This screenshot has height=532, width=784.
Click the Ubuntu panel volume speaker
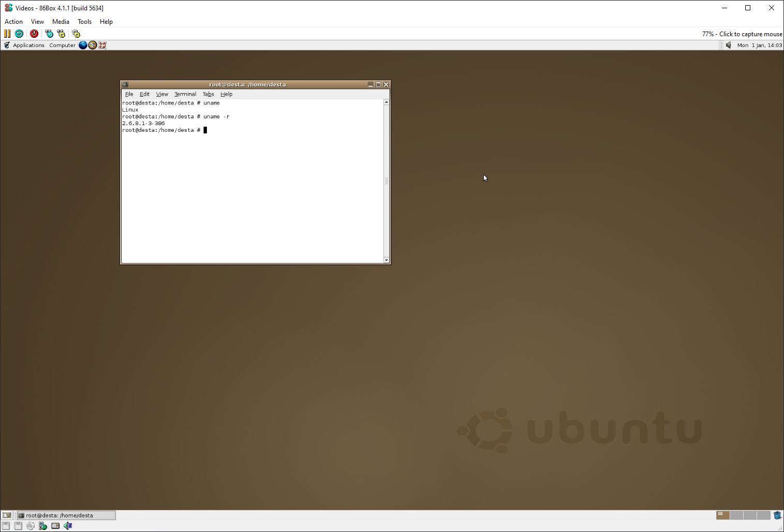(729, 45)
